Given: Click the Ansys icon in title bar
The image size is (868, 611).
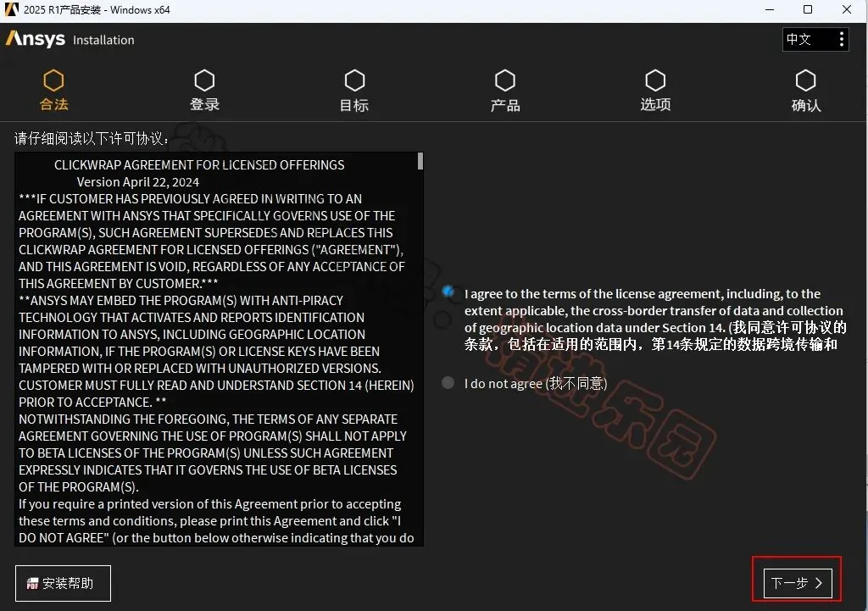Looking at the screenshot, I should tap(11, 9).
